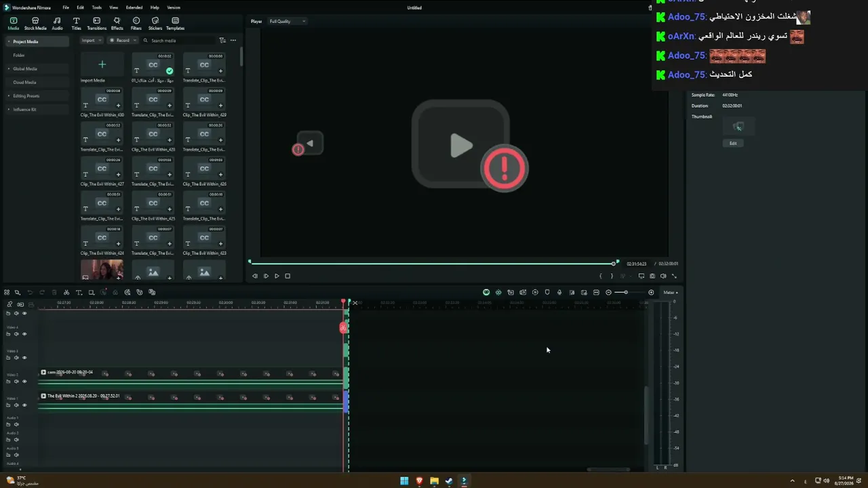Open the Effects panel
Image resolution: width=868 pixels, height=488 pixels.
tap(117, 24)
